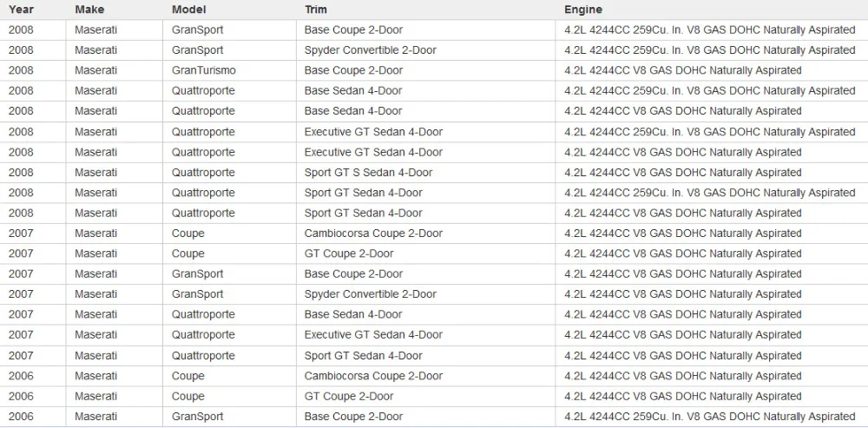
Task: Click year 2007 in the Cambiocorsa Coupe row
Action: point(21,234)
